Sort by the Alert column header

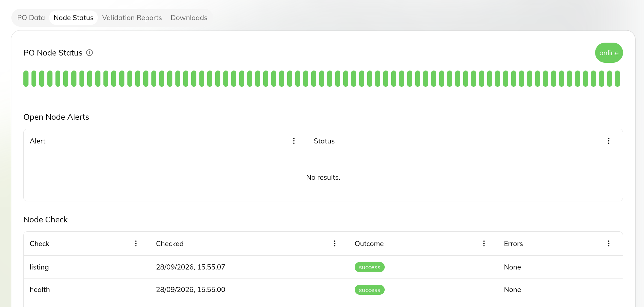pyautogui.click(x=37, y=141)
